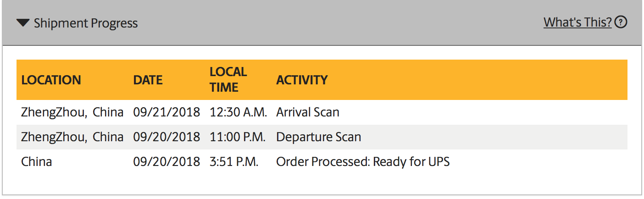The image size is (644, 199).
Task: Click the 12:30 A.M. time cell
Action: click(x=238, y=112)
